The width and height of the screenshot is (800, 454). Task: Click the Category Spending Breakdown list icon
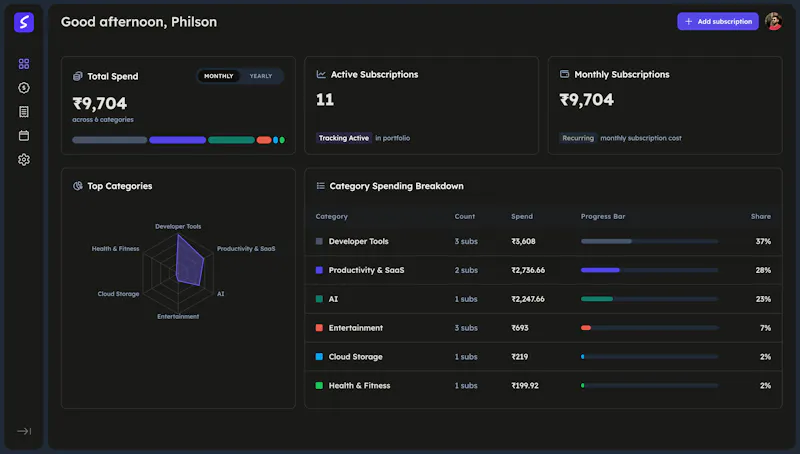pyautogui.click(x=320, y=186)
